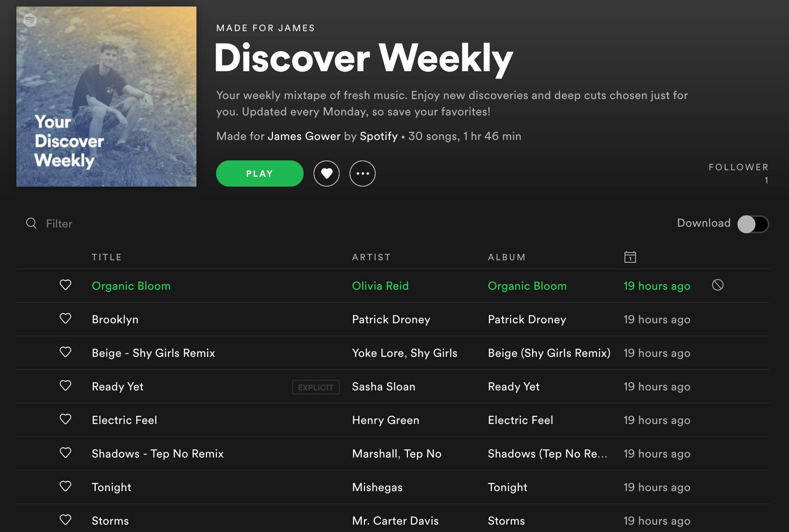Open James Gower profile link
This screenshot has height=532, width=789.
pos(304,136)
